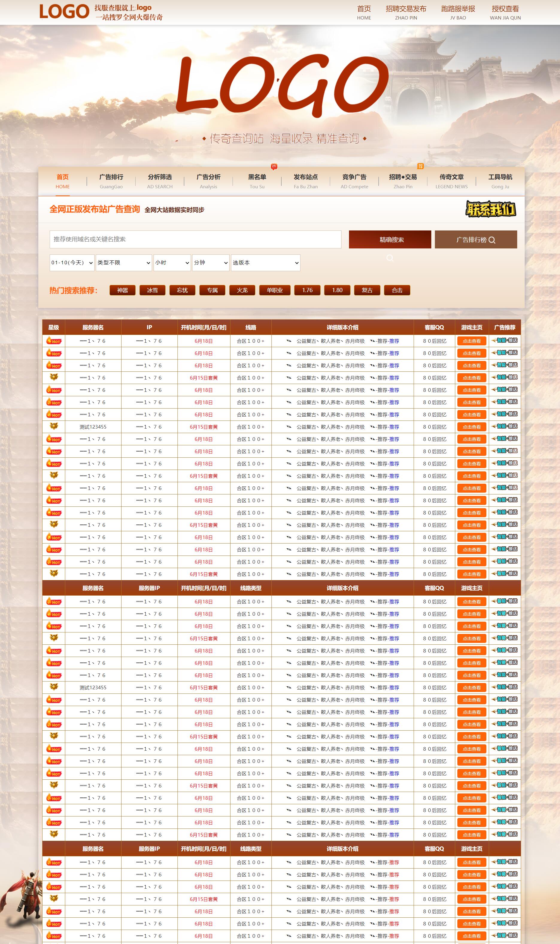Click the 智能推送 icon in the first table row
The image size is (560, 944).
pyautogui.click(x=505, y=340)
